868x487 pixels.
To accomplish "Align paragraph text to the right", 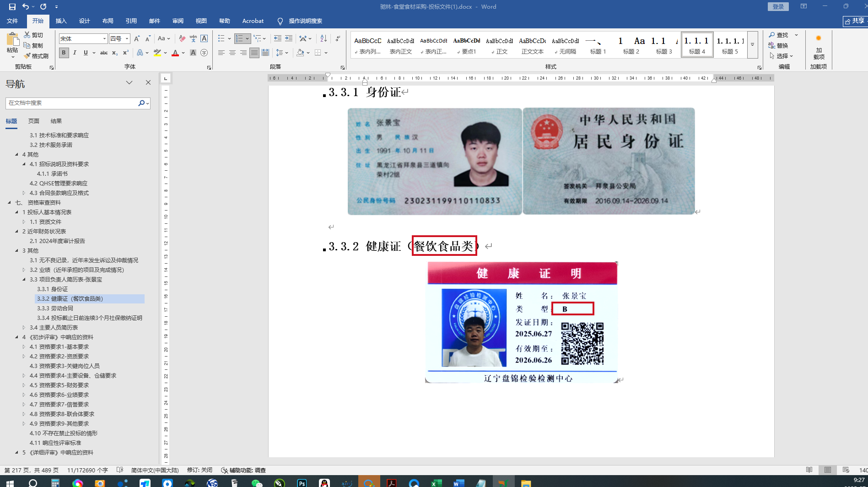I will (x=243, y=53).
